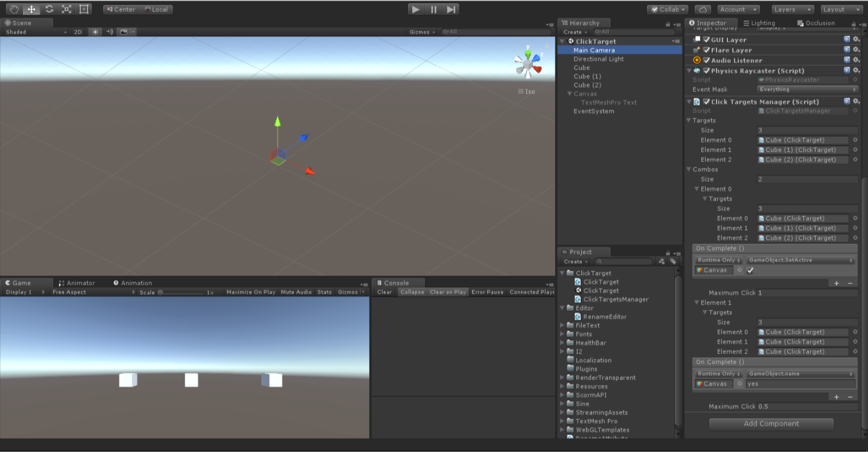
Task: Toggle scene effects image icon
Action: click(124, 32)
